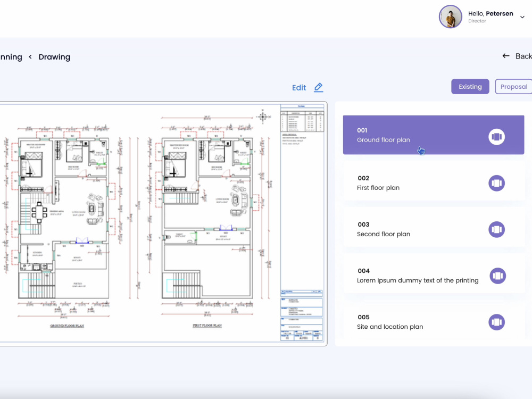Select the 005 Site and location plan card
532x399 pixels.
(433, 321)
